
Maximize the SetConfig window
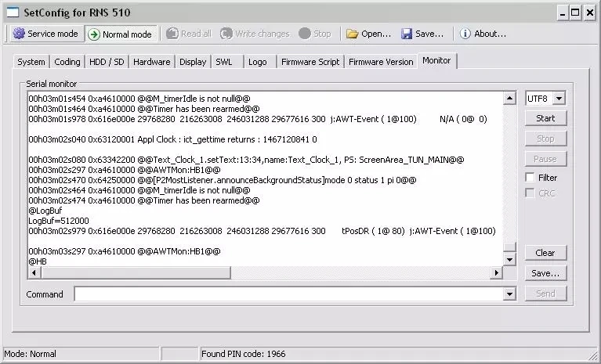pos(575,13)
